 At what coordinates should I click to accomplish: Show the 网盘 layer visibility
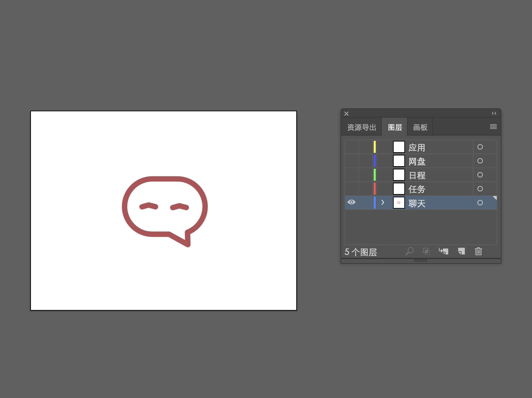click(351, 161)
